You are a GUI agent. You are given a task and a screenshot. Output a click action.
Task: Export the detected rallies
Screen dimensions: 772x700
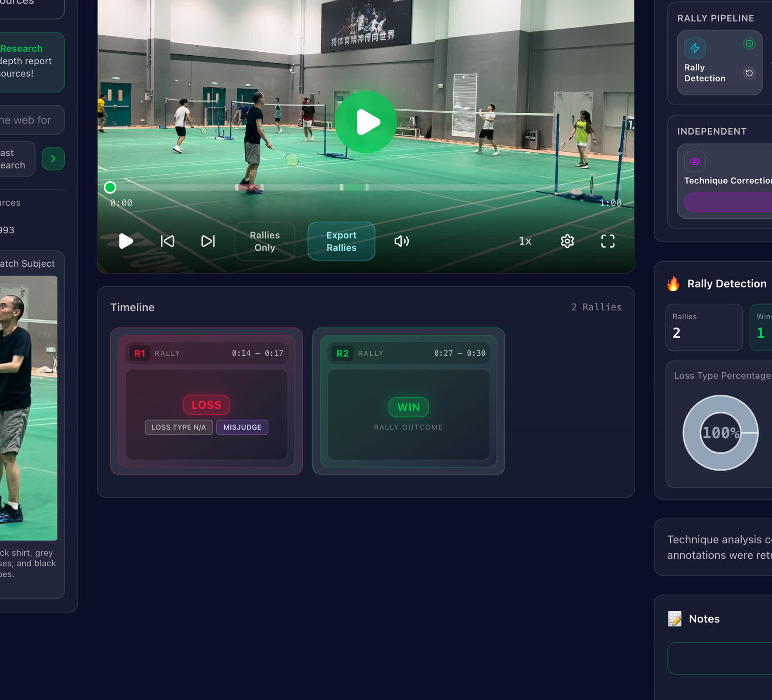pyautogui.click(x=341, y=241)
